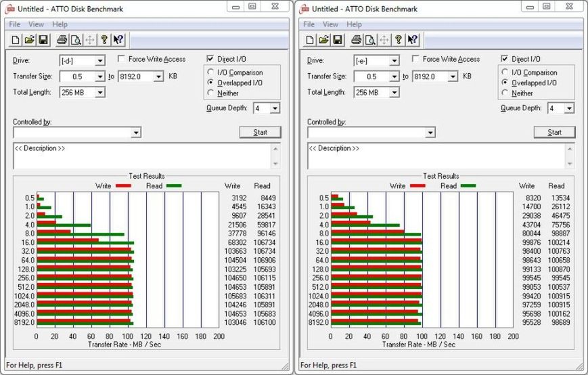Select Neither radio in left window

tap(210, 93)
